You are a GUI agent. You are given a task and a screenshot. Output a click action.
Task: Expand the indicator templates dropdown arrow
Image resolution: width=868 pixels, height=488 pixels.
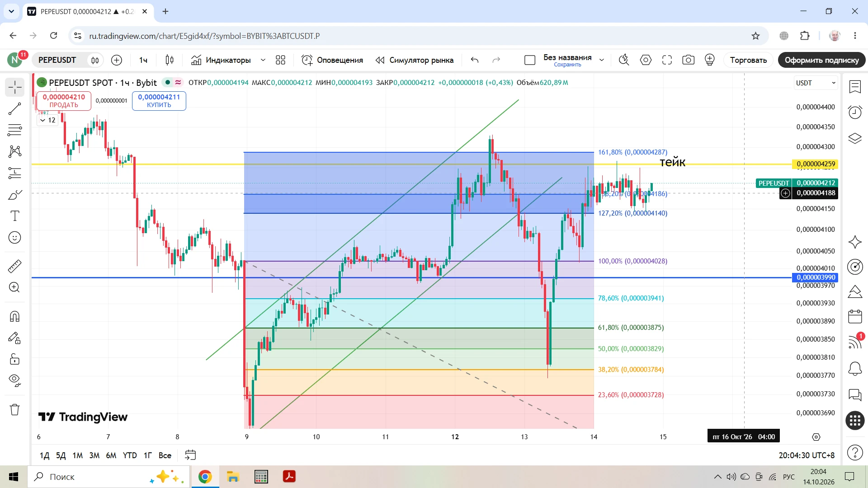[x=263, y=60]
